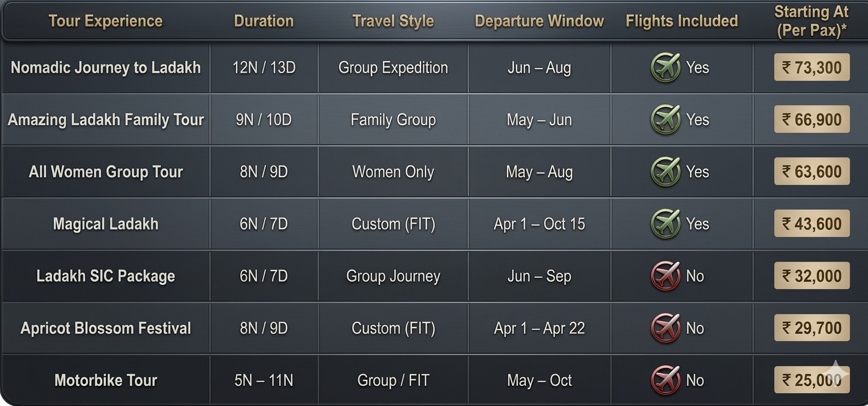Click red no-flight icon for Ladakh SIC Package

(x=666, y=276)
